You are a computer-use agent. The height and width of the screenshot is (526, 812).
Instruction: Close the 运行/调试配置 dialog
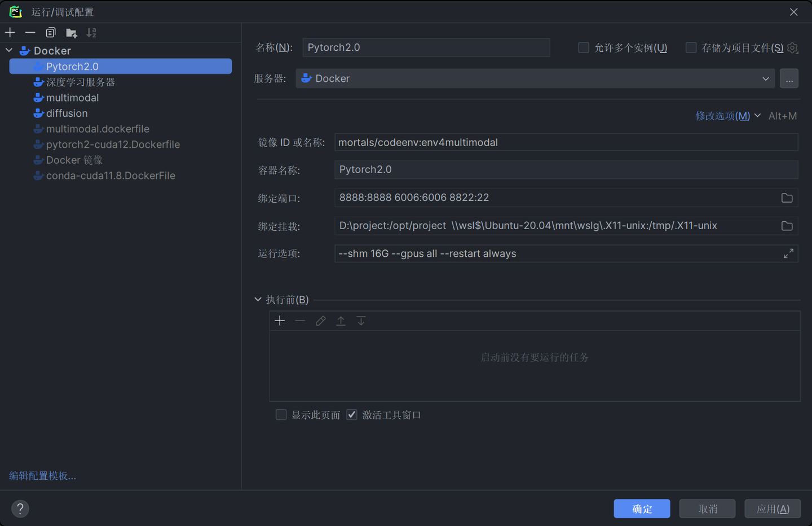pos(793,12)
